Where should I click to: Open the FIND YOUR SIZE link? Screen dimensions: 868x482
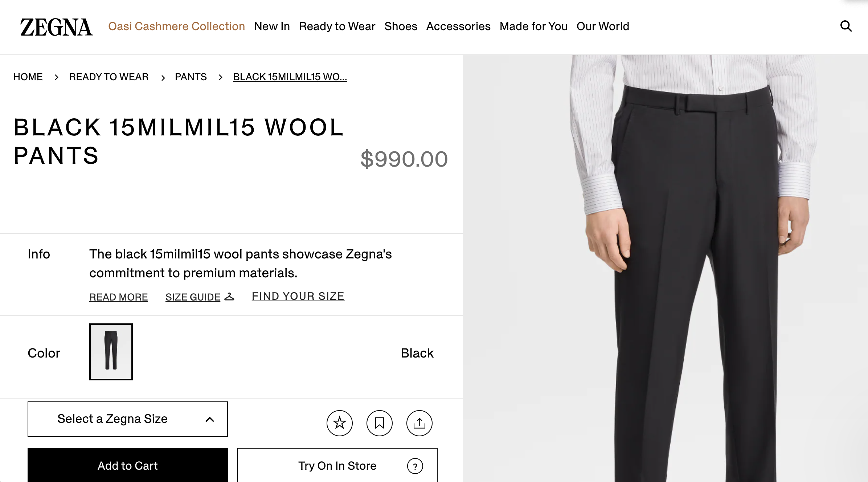[298, 296]
